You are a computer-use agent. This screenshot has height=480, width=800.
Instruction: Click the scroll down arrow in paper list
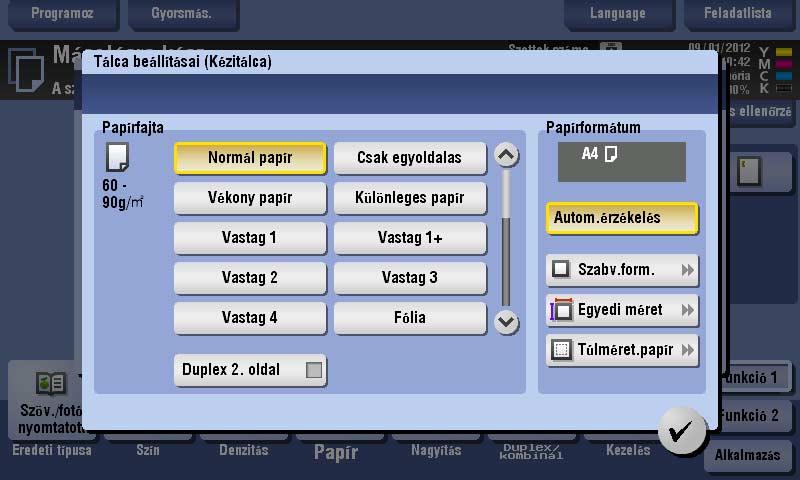[506, 322]
